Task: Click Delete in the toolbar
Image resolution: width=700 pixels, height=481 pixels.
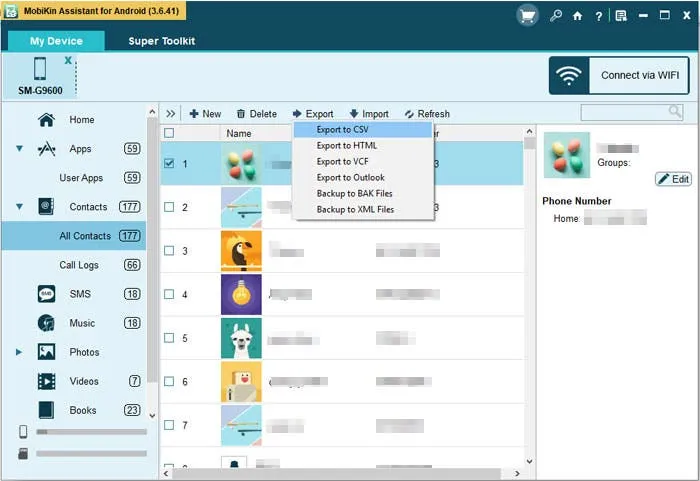Action: pyautogui.click(x=257, y=114)
